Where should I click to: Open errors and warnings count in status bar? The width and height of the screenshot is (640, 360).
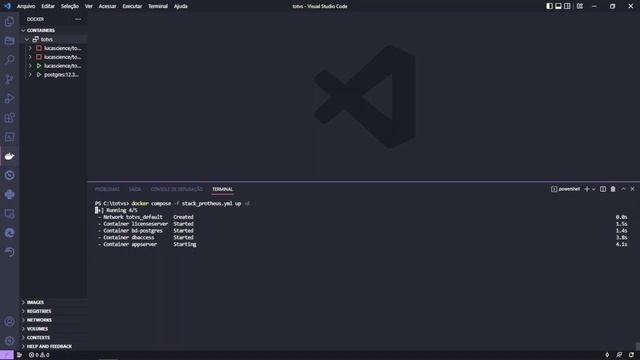tap(39, 355)
